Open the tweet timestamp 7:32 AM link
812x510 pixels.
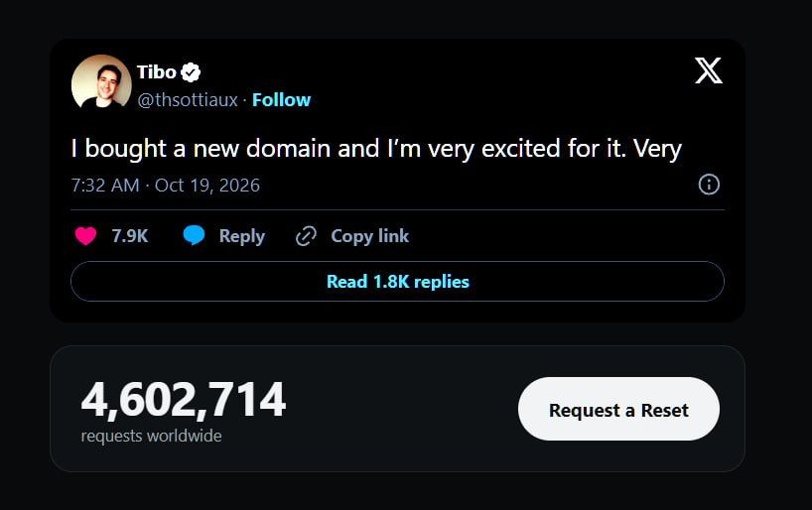pyautogui.click(x=105, y=186)
